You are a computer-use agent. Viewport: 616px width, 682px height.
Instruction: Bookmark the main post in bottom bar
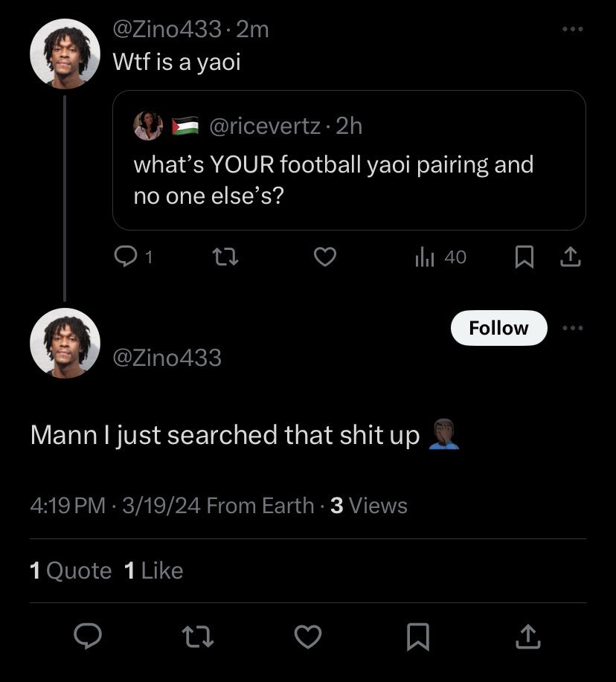tap(417, 635)
